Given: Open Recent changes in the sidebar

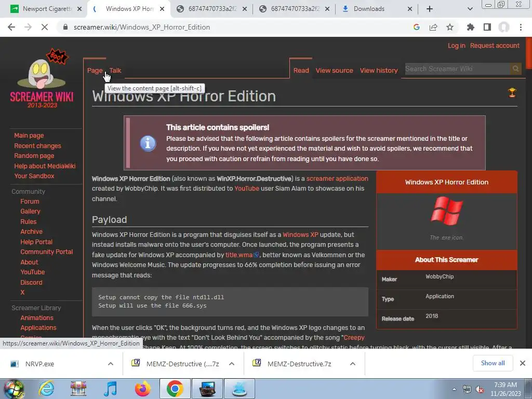Looking at the screenshot, I should [37, 145].
